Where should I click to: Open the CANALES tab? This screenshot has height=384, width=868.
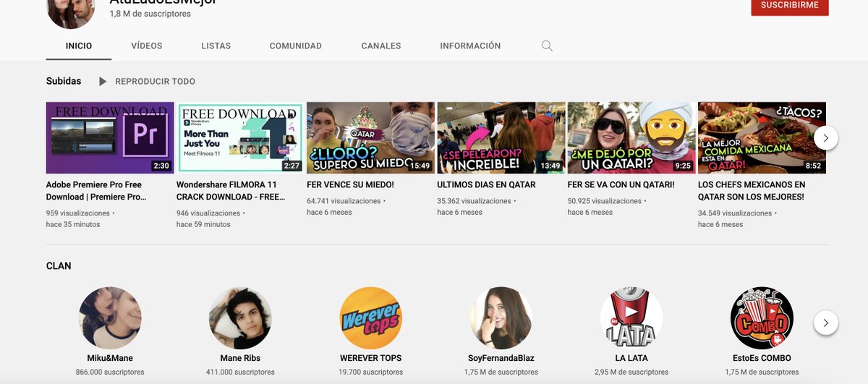click(x=381, y=46)
